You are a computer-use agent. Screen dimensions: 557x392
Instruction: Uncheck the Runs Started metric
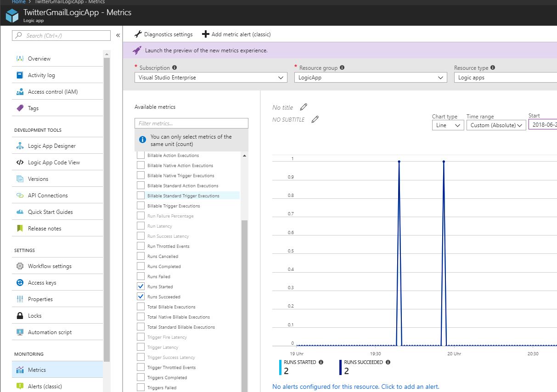click(x=141, y=286)
